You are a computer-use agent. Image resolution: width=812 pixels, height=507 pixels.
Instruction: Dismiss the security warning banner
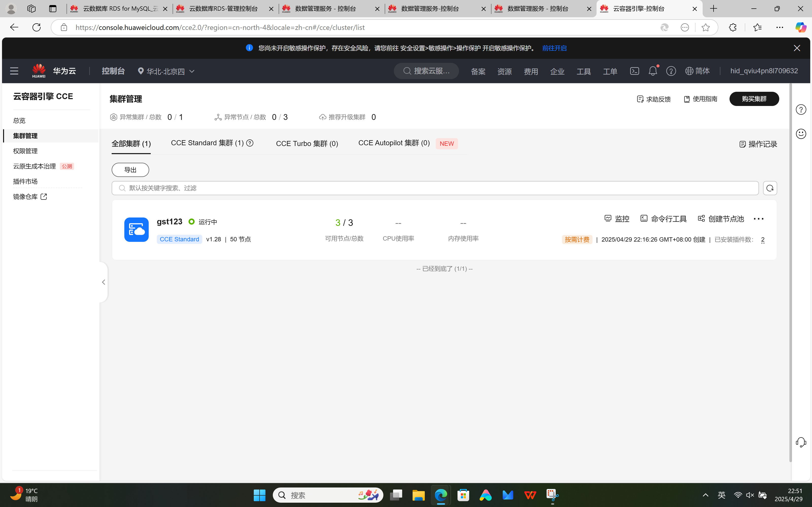click(x=797, y=48)
